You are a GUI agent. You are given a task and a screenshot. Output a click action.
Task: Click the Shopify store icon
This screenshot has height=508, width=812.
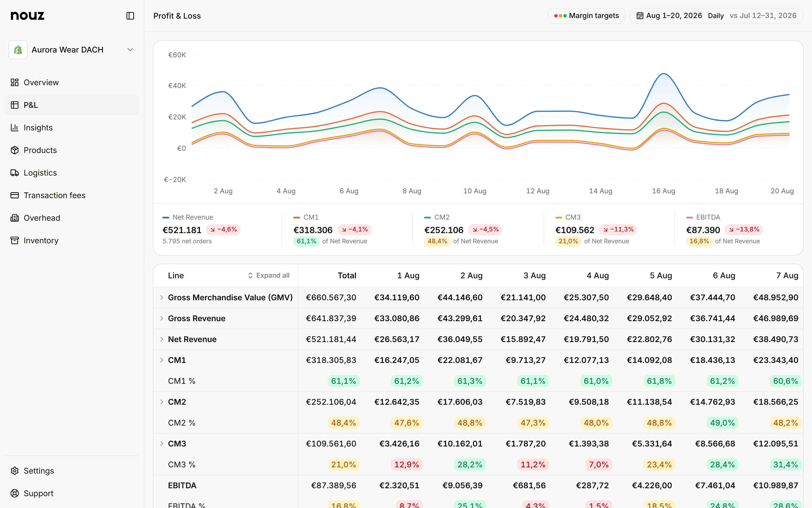(18, 50)
